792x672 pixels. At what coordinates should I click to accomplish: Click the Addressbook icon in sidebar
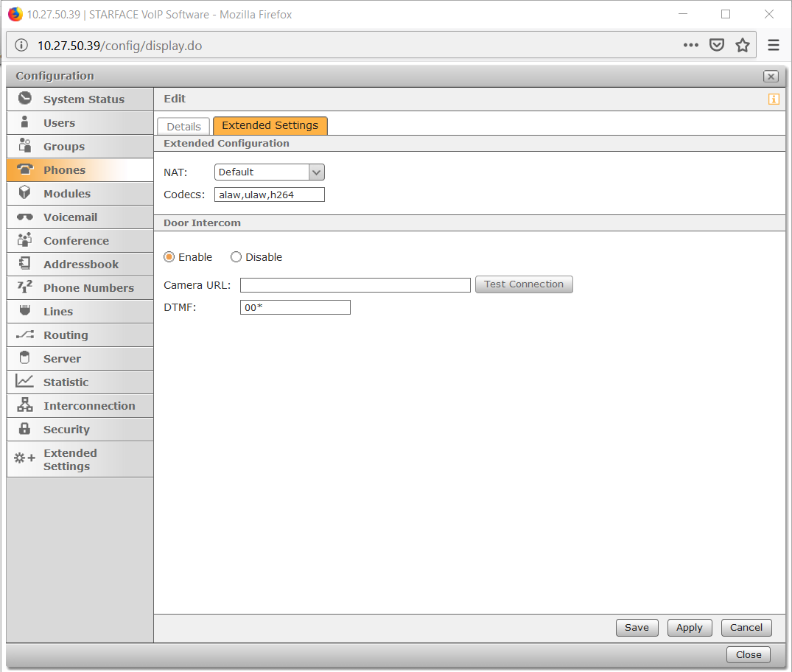(x=25, y=264)
